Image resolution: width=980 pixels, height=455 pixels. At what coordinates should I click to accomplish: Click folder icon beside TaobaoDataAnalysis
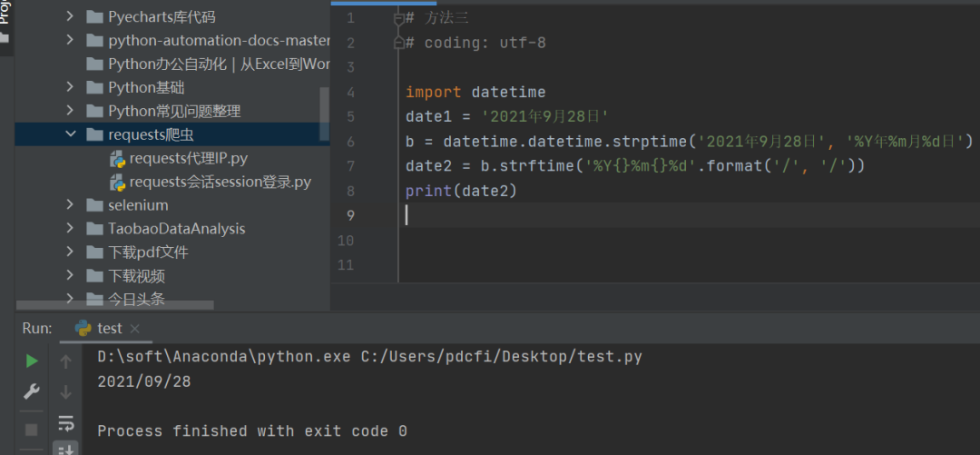pyautogui.click(x=94, y=229)
